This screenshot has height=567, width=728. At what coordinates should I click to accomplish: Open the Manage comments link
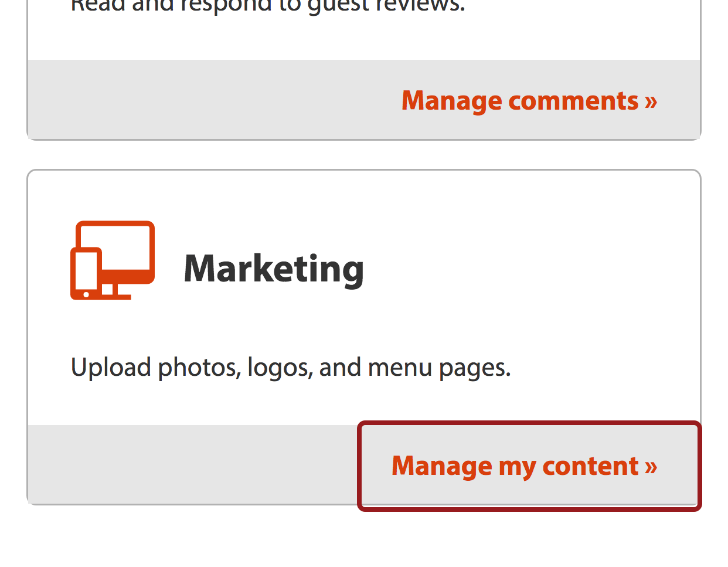click(x=529, y=101)
